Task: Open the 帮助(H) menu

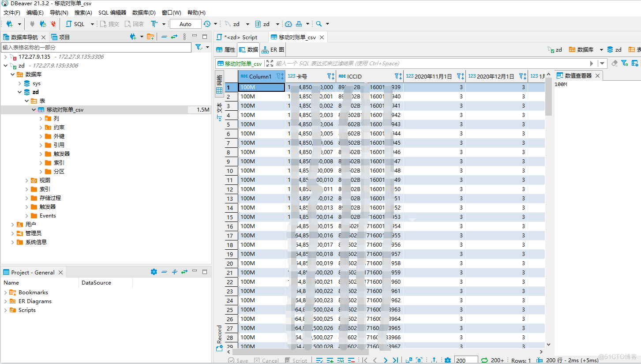Action: tap(196, 13)
